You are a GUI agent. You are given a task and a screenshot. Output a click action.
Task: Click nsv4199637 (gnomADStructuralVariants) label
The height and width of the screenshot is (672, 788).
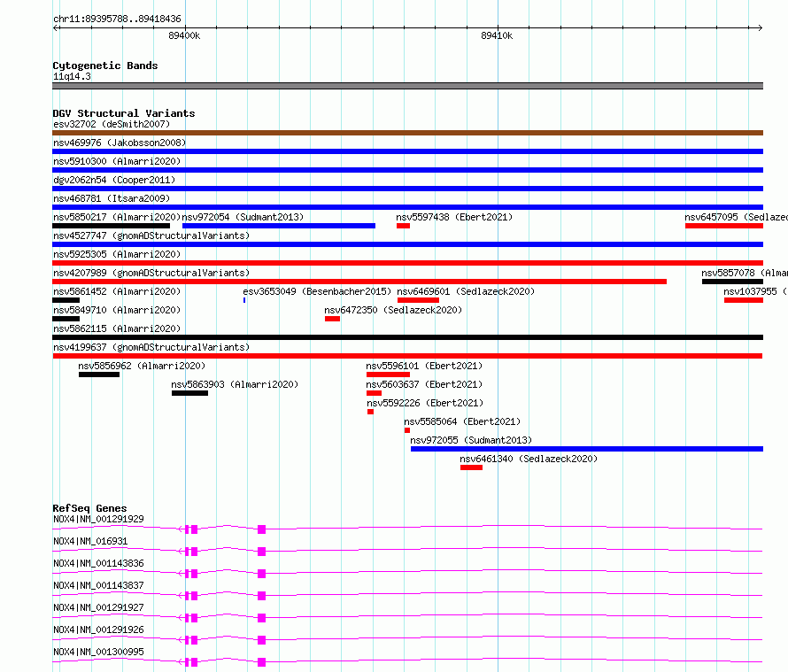click(x=151, y=347)
